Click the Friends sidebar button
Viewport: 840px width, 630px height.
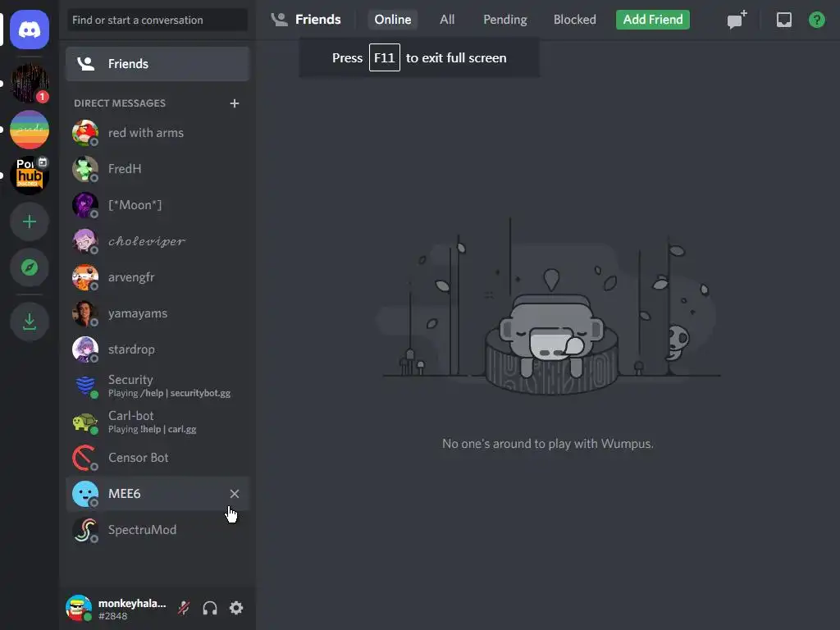point(157,64)
